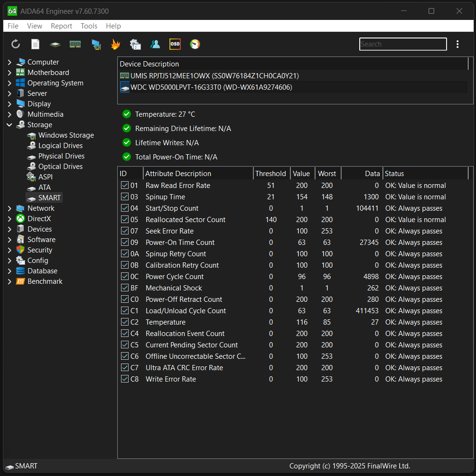
Task: Open the gear checklist preferences icon
Action: click(135, 44)
